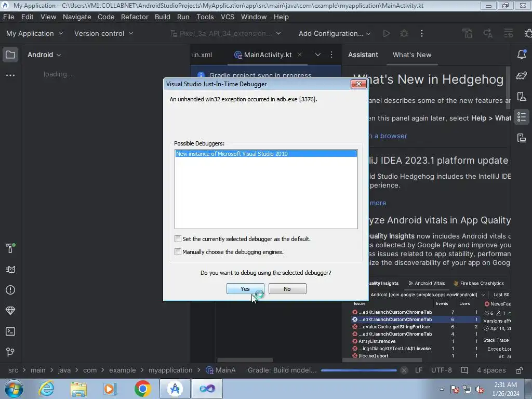Open the Running Devices sidebar icon

point(522,138)
